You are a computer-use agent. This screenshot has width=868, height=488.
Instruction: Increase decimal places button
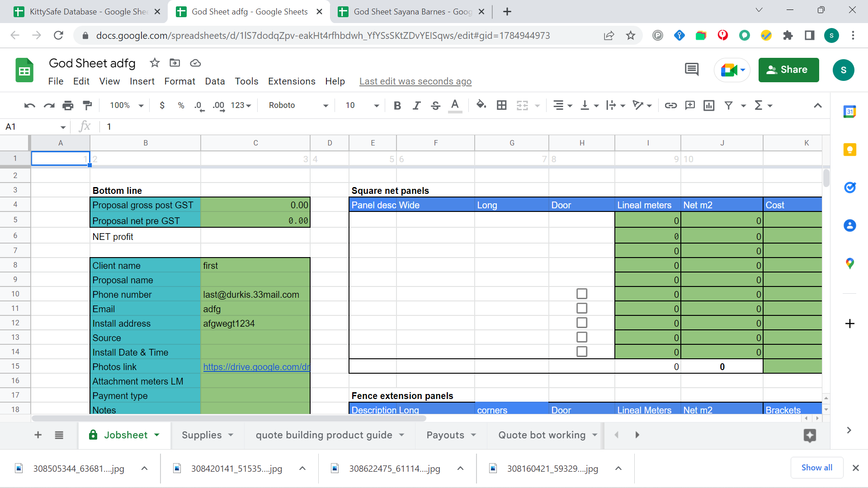(219, 106)
